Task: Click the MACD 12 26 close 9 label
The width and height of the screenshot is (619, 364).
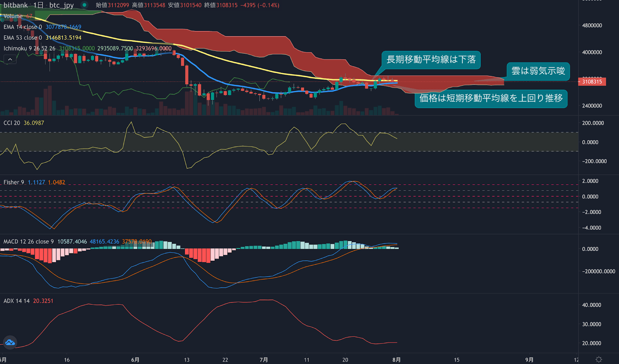Action: point(28,241)
